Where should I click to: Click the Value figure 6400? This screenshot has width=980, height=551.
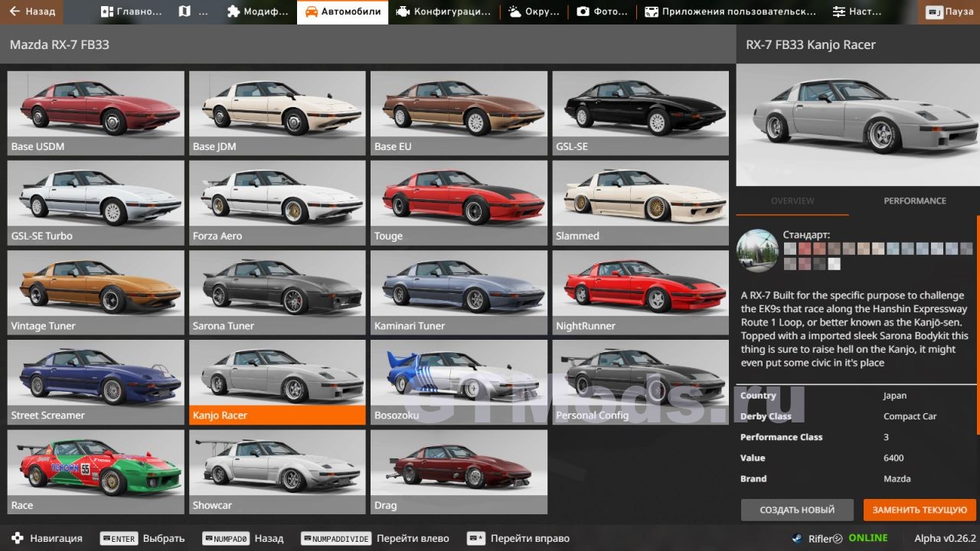coord(893,458)
